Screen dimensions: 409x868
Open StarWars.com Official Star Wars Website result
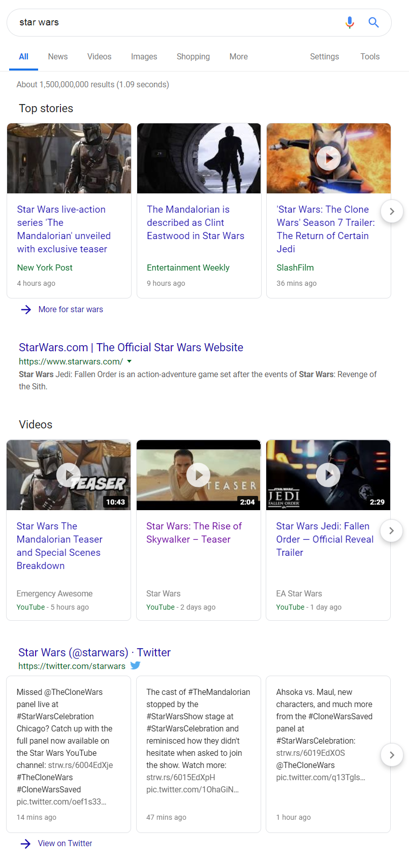[131, 347]
